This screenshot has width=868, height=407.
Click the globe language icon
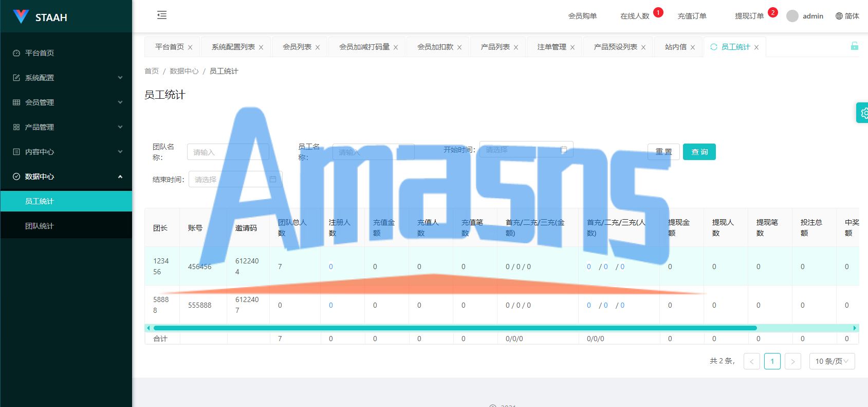pos(839,16)
